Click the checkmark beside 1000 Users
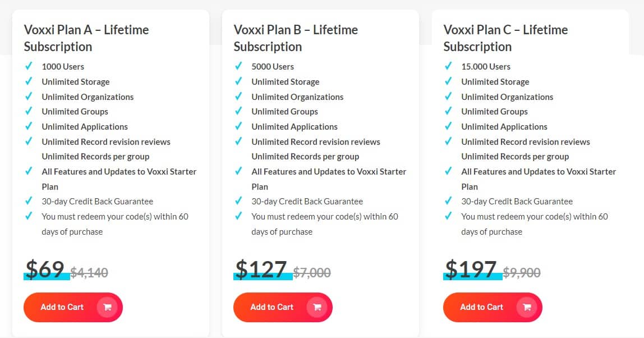 click(x=29, y=66)
